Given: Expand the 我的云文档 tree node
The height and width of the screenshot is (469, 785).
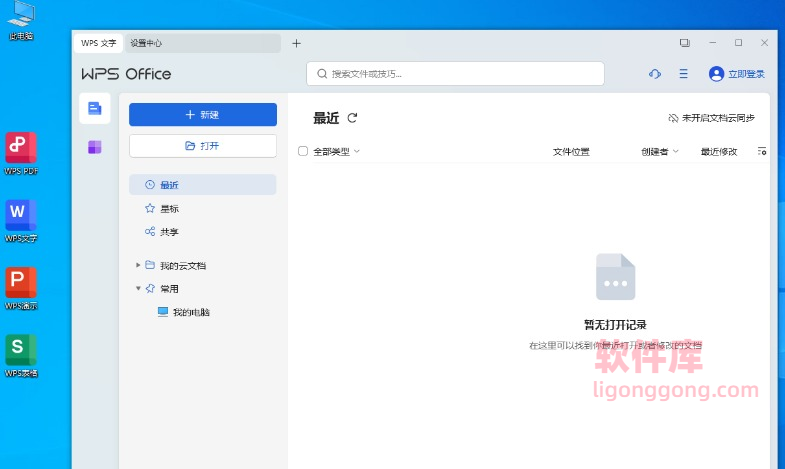Looking at the screenshot, I should click(x=138, y=265).
